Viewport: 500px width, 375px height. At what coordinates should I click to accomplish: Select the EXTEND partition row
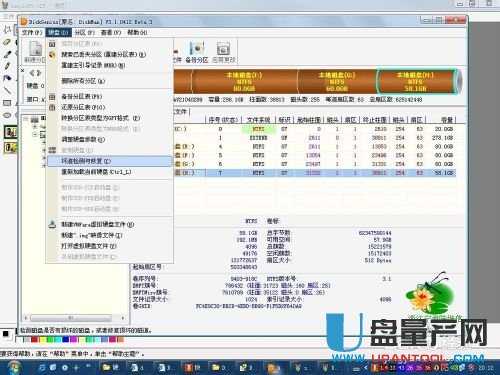click(314, 138)
